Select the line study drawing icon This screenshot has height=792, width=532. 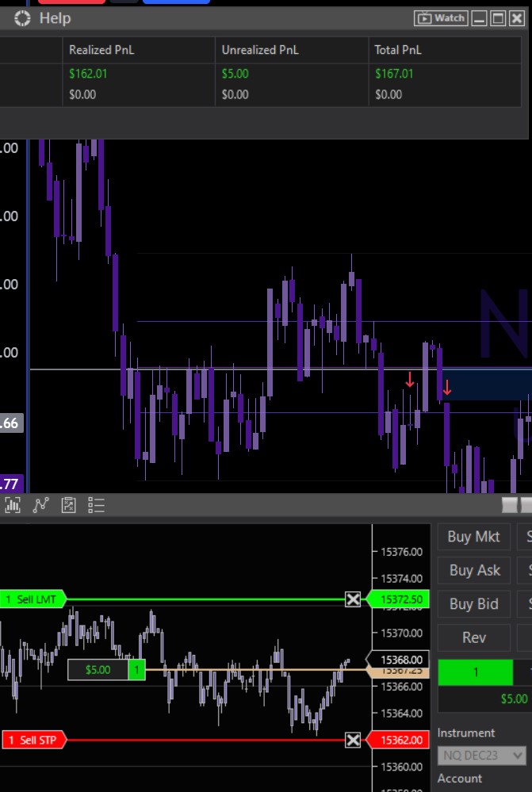(x=41, y=504)
